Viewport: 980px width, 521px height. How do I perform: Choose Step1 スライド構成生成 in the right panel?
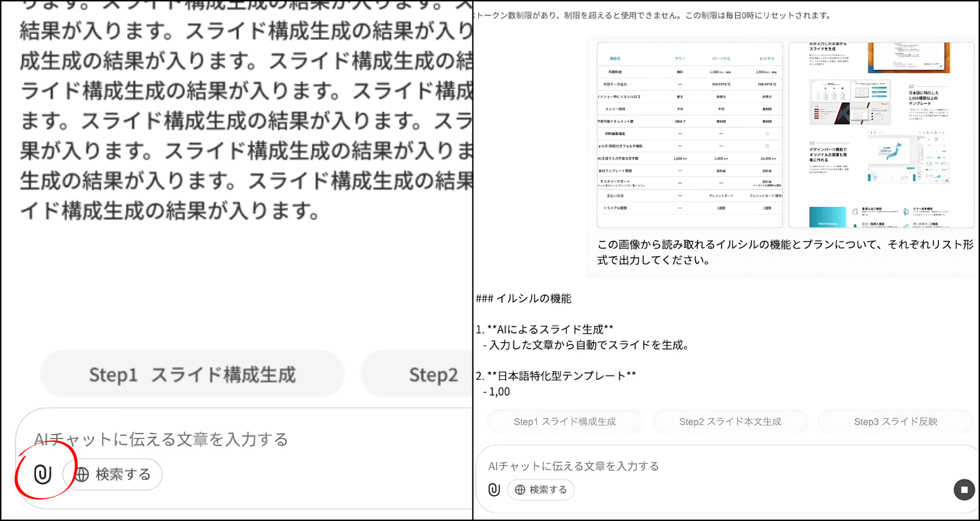tap(564, 422)
